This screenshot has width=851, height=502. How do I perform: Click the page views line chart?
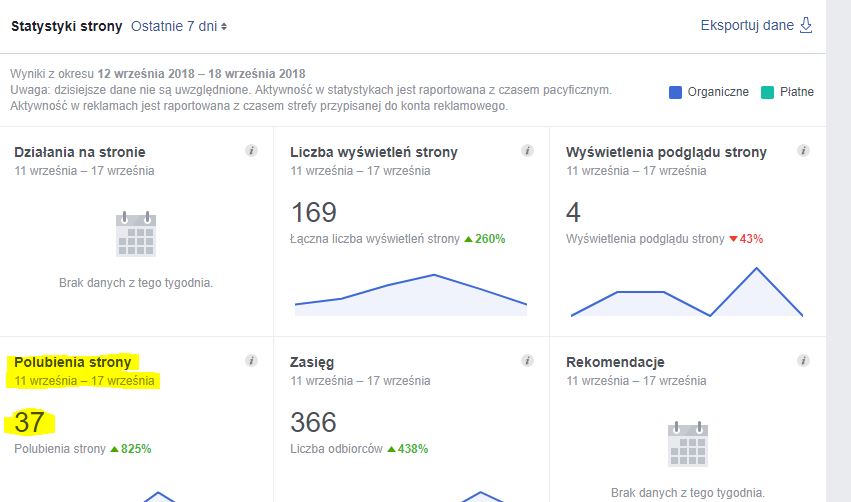(x=411, y=295)
